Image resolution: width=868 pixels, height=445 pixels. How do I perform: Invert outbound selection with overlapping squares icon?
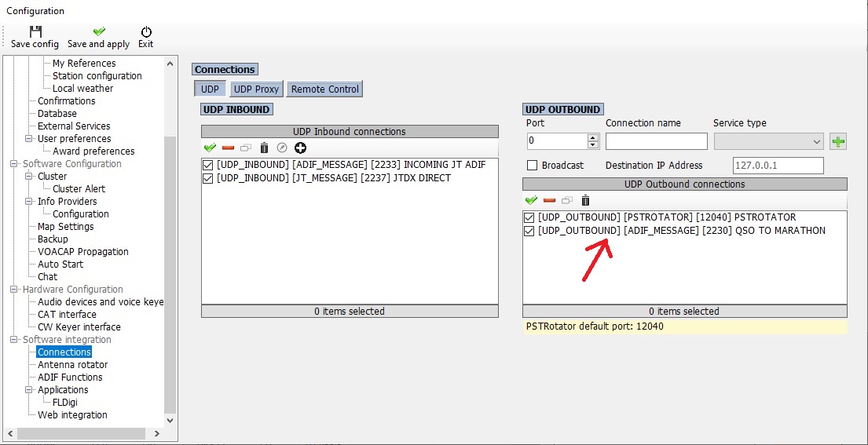click(x=567, y=200)
